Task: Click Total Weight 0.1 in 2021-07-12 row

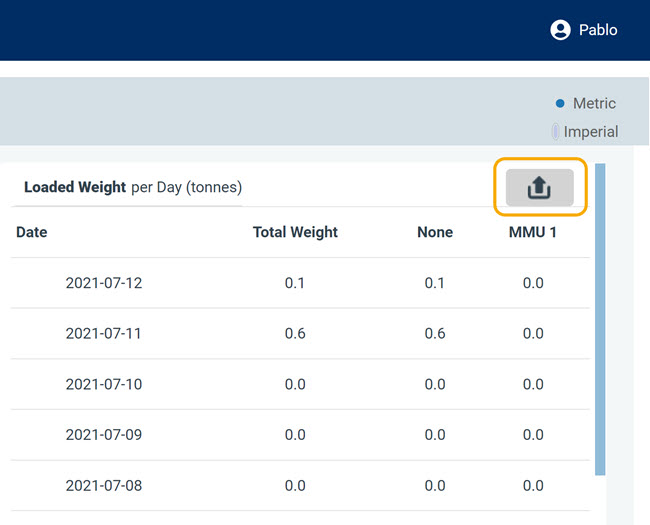Action: pos(295,283)
